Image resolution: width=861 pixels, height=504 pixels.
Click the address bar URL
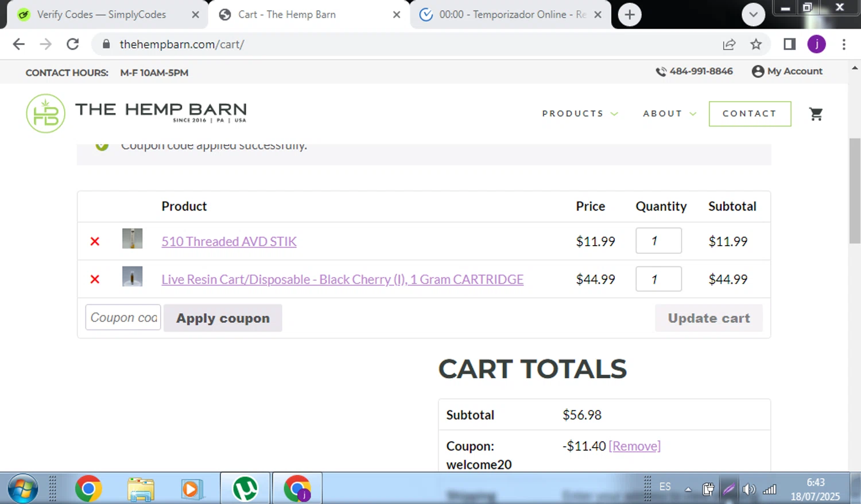click(182, 44)
